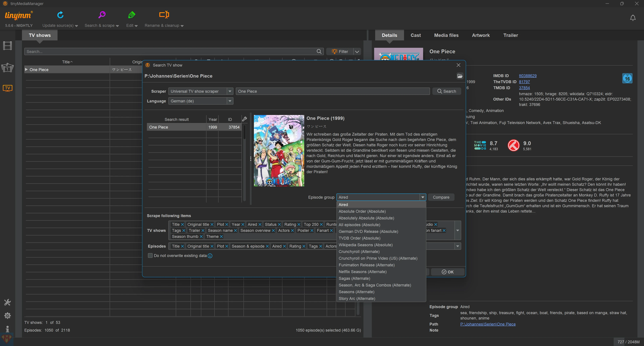The image size is (644, 346).
Task: Open the TV shows sidebar module
Action: (x=8, y=88)
